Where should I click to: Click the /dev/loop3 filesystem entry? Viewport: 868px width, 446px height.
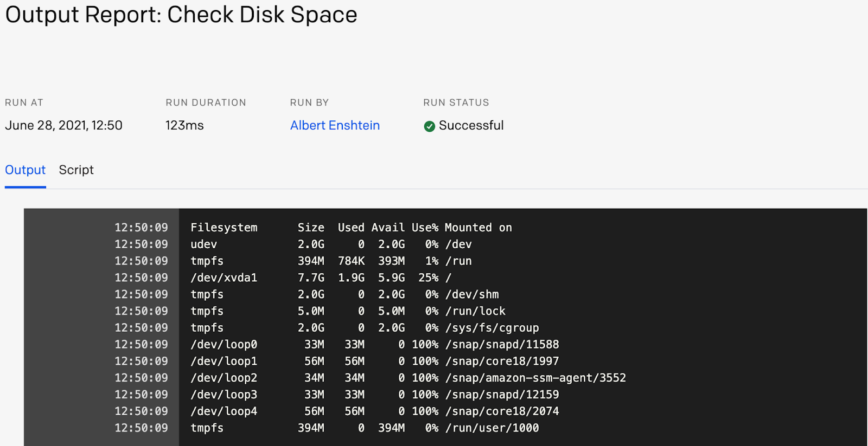[x=224, y=395]
